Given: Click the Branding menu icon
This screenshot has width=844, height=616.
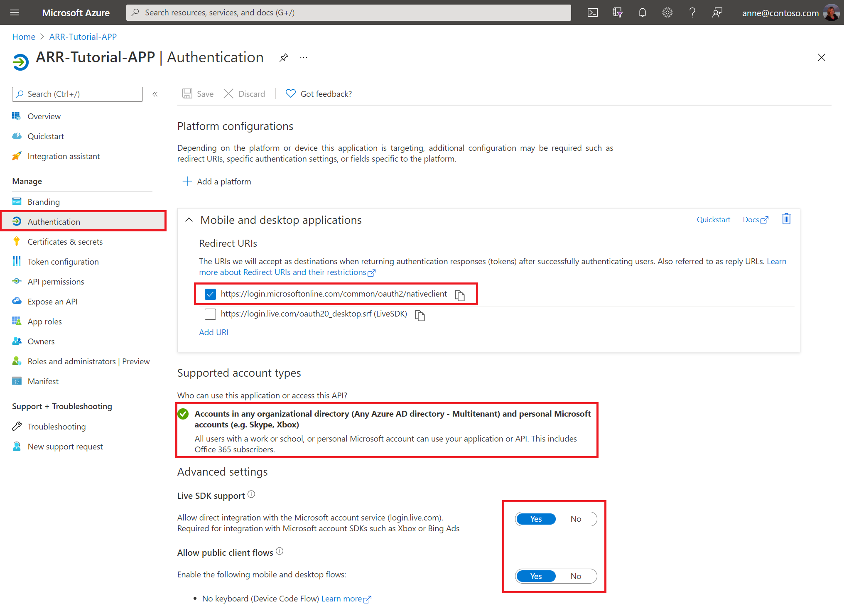Looking at the screenshot, I should 16,201.
